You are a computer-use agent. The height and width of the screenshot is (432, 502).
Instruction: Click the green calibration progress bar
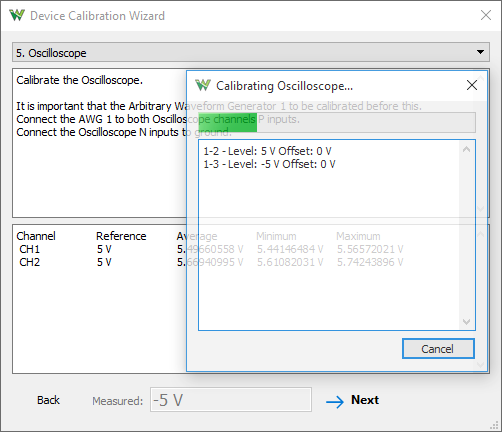[337, 123]
